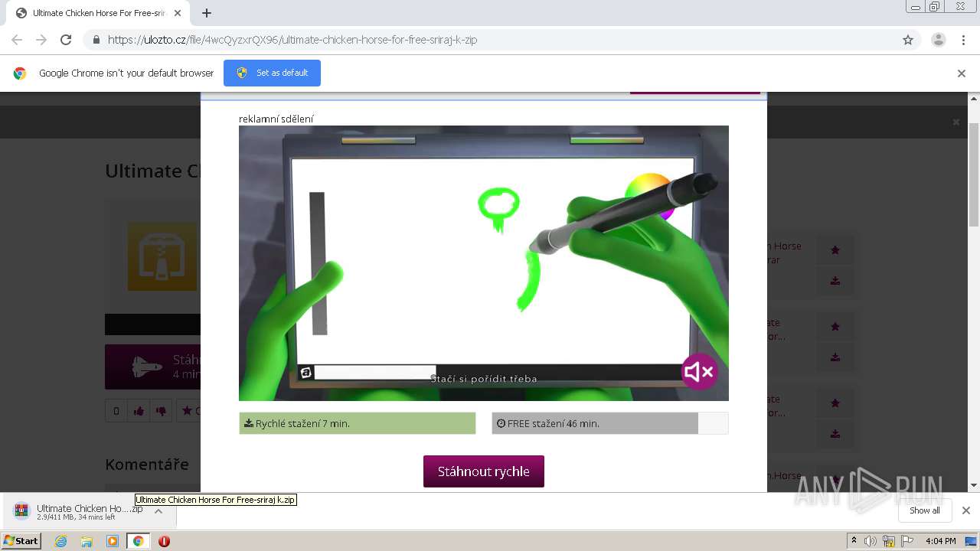
Task: Click Chrome icon in taskbar
Action: pos(138,541)
